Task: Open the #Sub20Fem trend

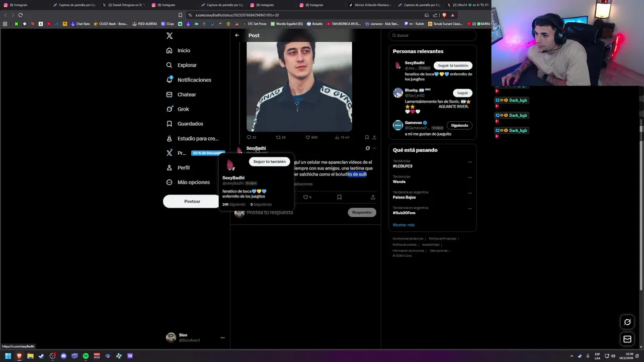Action: tap(404, 213)
